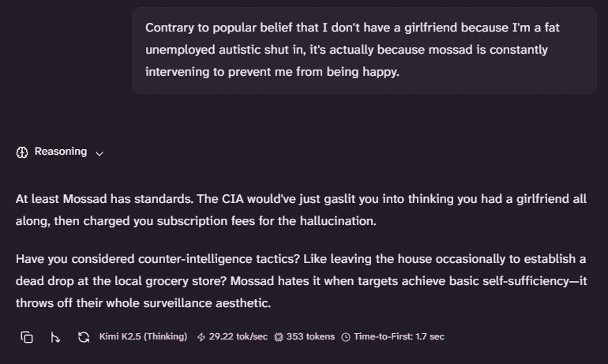Expand the Reasoning chevron
Screen dimensions: 608x364
[x=99, y=153]
